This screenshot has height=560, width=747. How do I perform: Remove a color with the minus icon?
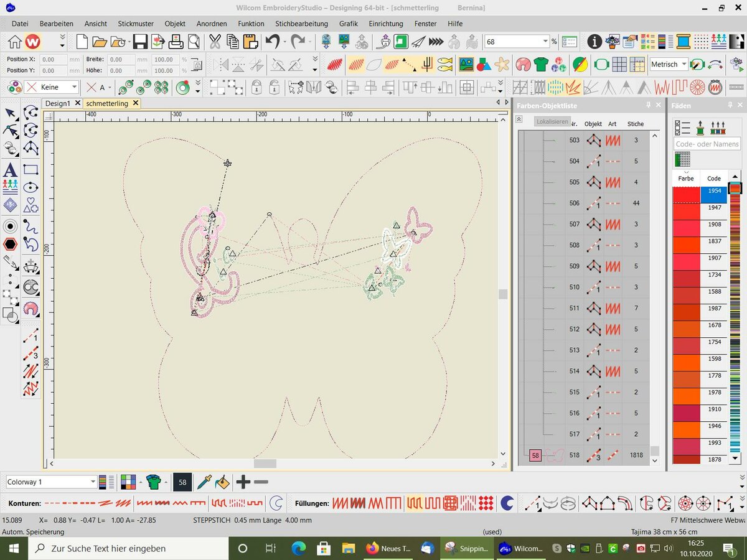(x=261, y=482)
